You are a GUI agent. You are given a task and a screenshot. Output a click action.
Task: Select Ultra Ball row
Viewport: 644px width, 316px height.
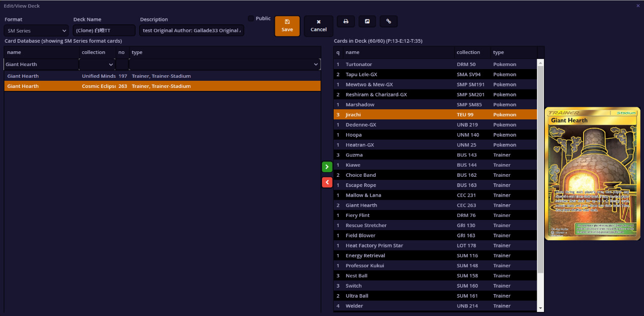pos(435,296)
